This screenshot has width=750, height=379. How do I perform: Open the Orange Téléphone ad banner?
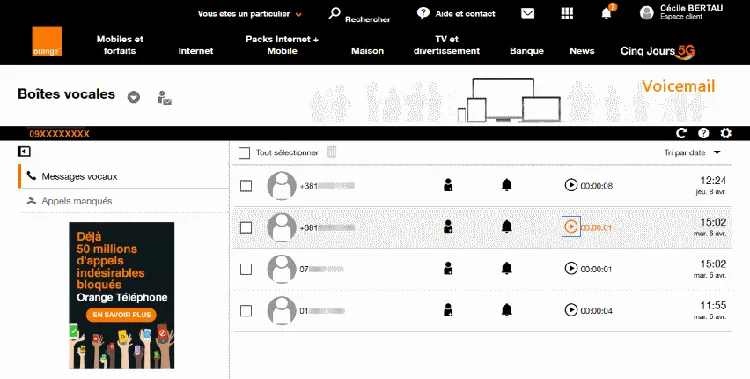121,295
